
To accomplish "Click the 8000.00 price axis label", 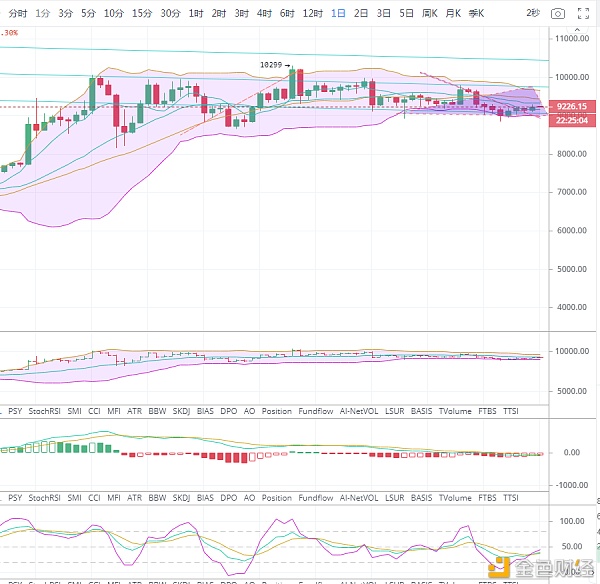I will pos(572,154).
